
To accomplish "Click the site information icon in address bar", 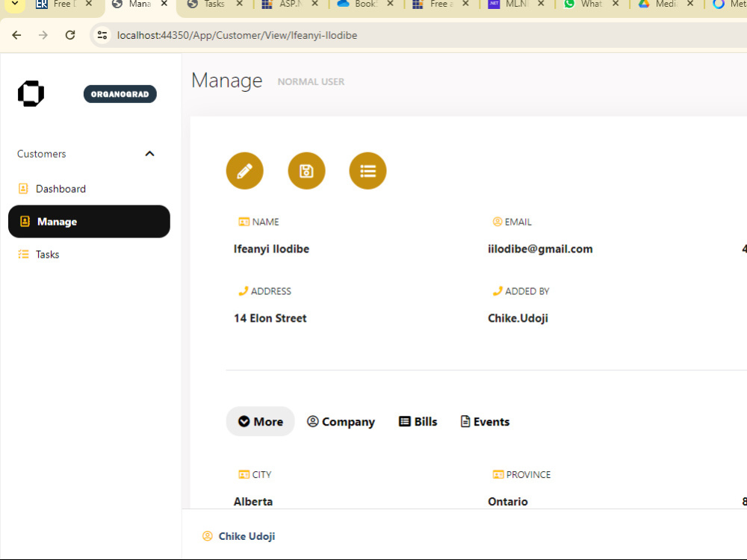I will 102,35.
